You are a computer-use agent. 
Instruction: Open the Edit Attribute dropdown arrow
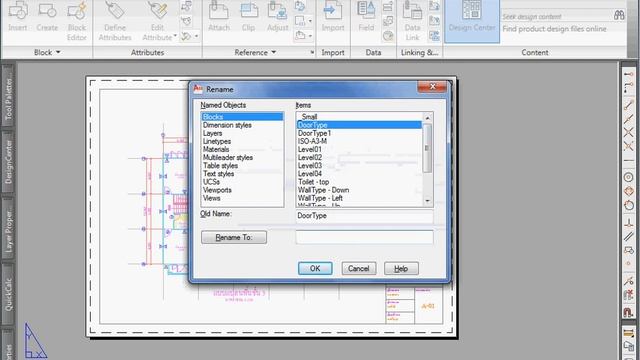175,37
